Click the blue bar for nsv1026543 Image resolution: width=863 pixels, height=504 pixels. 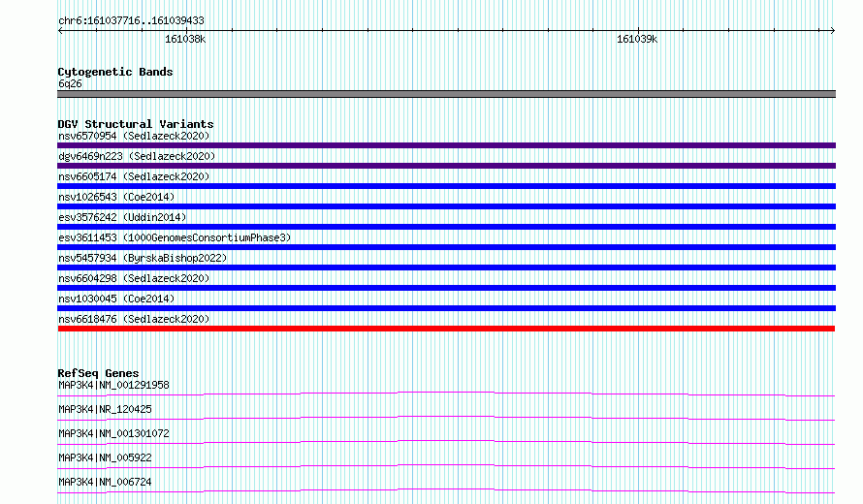tap(446, 206)
